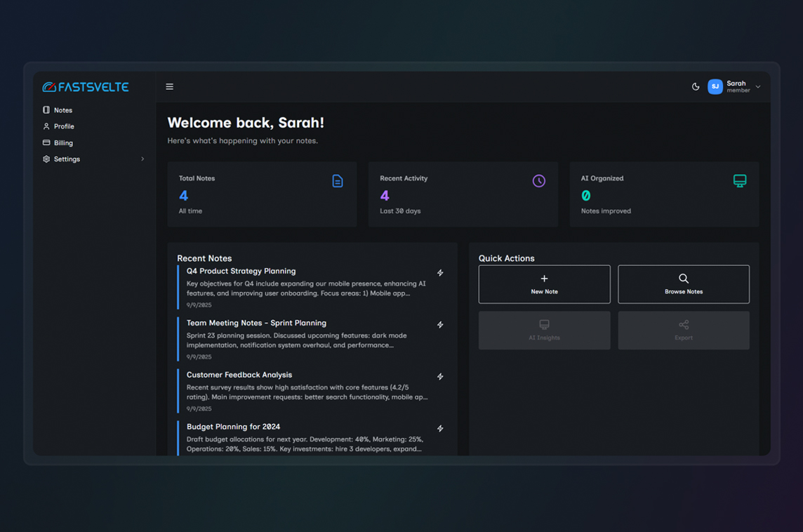Click the Recent Activity clock icon

pos(539,181)
